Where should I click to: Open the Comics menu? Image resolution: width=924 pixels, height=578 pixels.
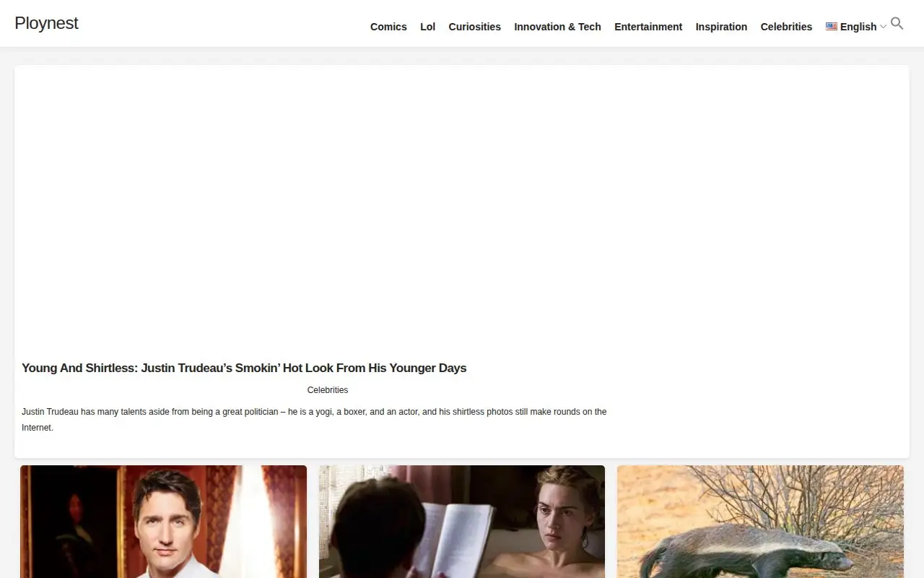388,27
